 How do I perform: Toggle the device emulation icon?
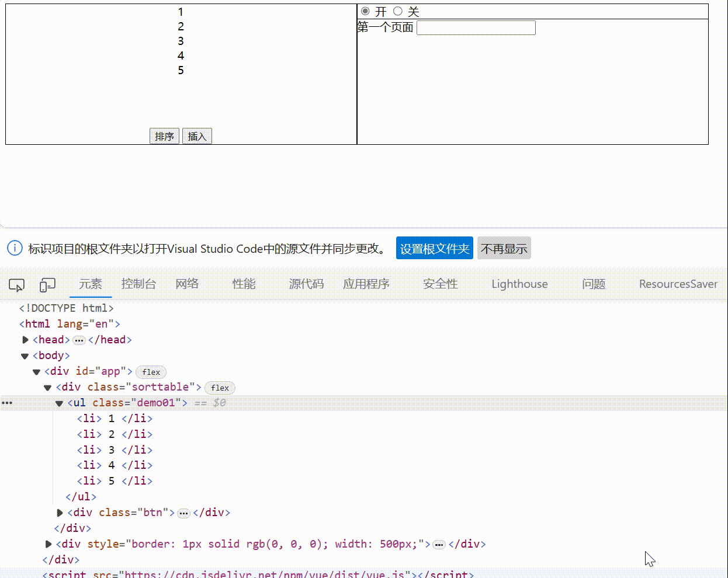[47, 284]
